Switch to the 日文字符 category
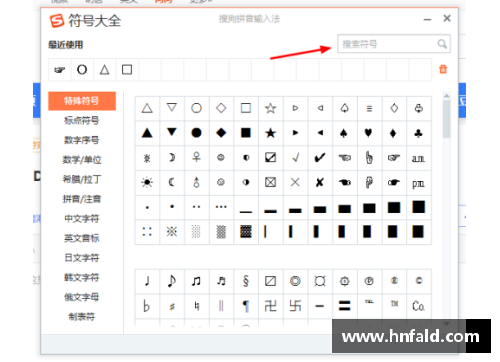This screenshot has height=362, width=500. [x=82, y=258]
